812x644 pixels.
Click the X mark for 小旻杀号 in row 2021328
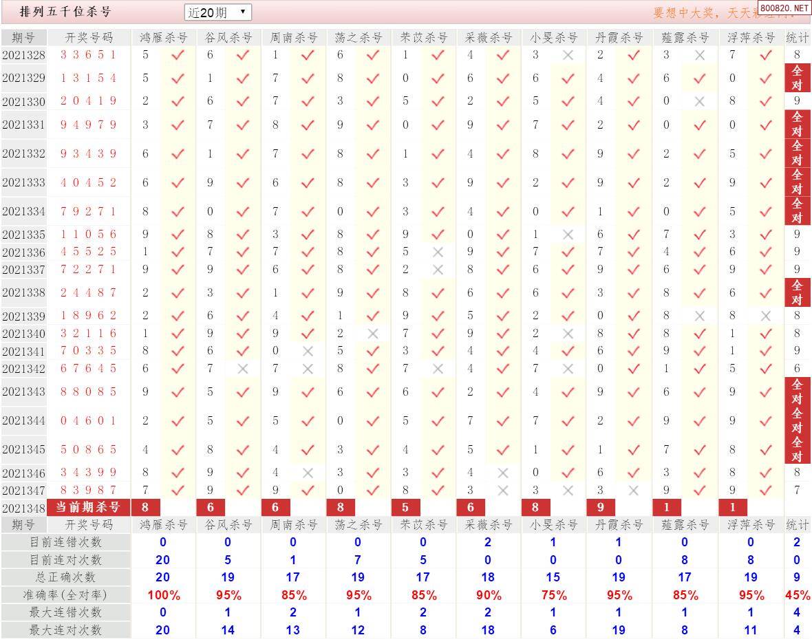click(x=568, y=55)
